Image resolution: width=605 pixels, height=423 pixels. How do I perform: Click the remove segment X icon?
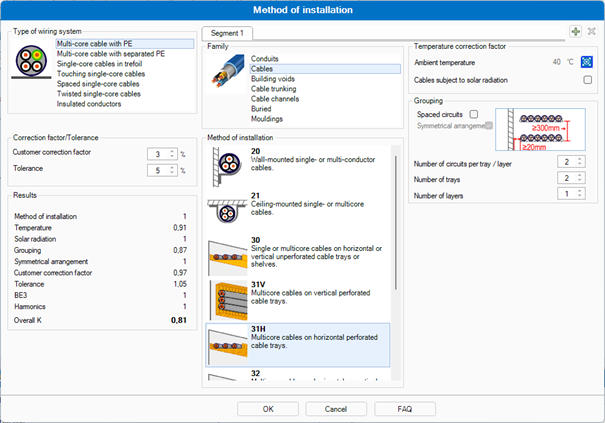coord(589,32)
